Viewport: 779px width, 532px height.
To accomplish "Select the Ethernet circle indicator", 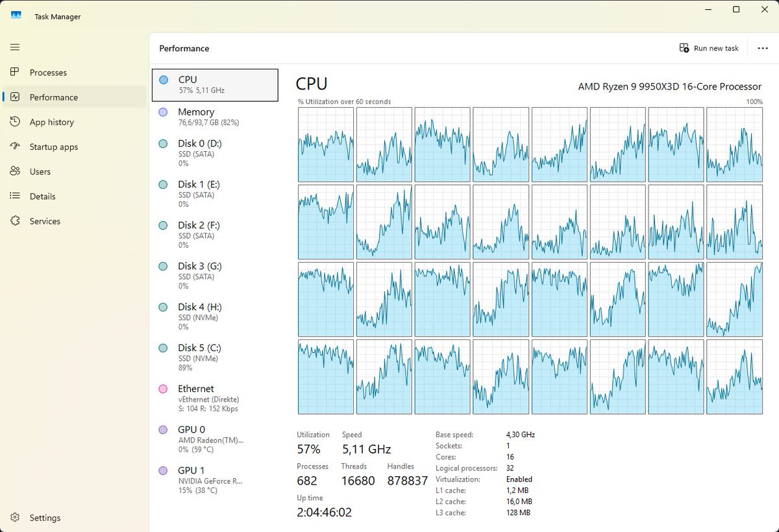I will point(164,389).
